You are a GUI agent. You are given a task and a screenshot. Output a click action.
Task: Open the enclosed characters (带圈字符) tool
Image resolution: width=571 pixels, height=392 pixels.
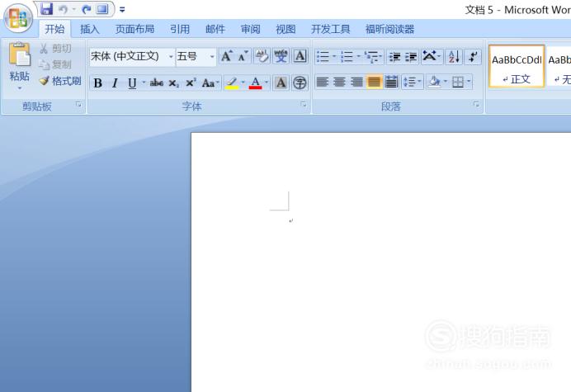pos(300,83)
